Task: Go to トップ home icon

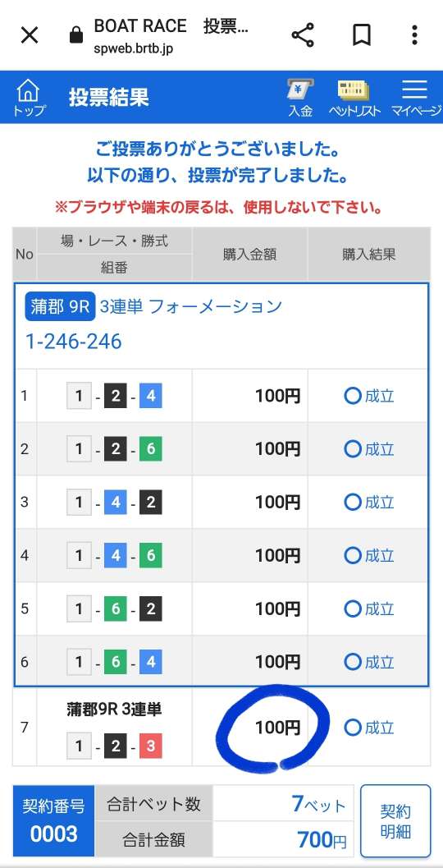Action: pos(29,97)
